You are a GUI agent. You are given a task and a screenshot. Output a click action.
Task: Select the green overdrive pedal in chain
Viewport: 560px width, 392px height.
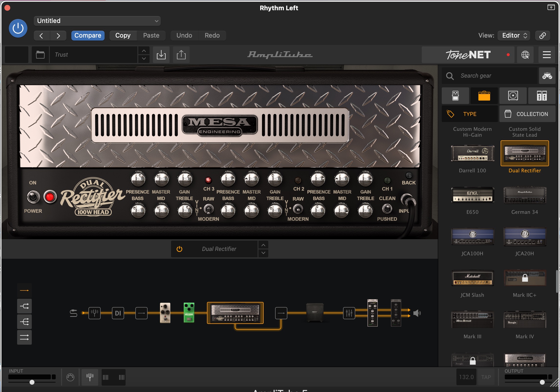point(189,313)
